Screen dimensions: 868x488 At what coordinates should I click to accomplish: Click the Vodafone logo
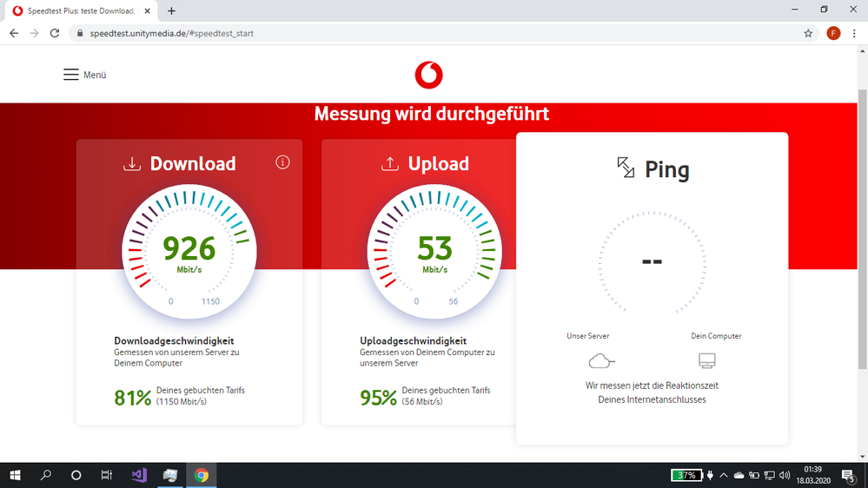pyautogui.click(x=429, y=76)
